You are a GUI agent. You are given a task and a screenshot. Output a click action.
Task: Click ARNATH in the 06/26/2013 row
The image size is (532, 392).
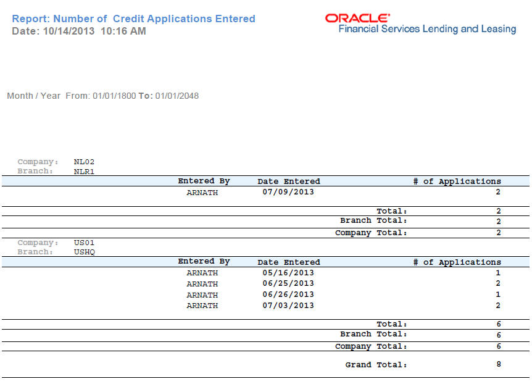202,295
